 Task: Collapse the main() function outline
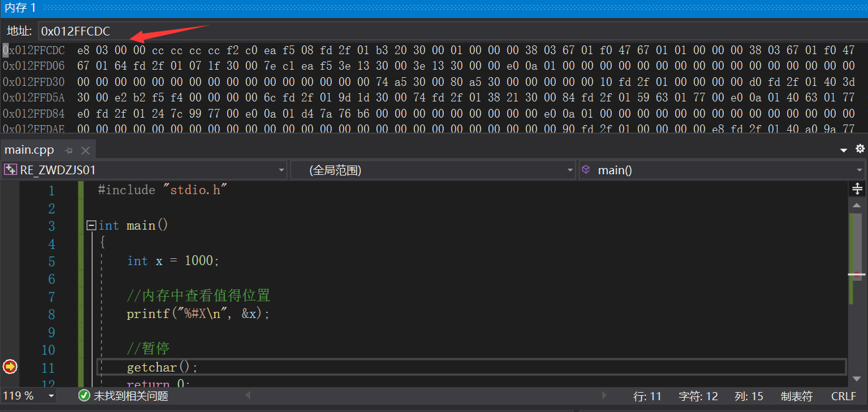coord(91,225)
